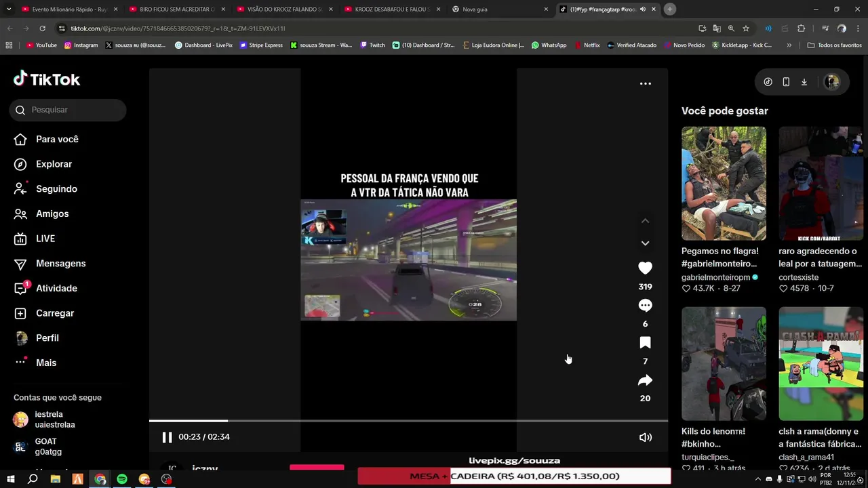Go to next video arrow
868x488 pixels.
pos(646,243)
